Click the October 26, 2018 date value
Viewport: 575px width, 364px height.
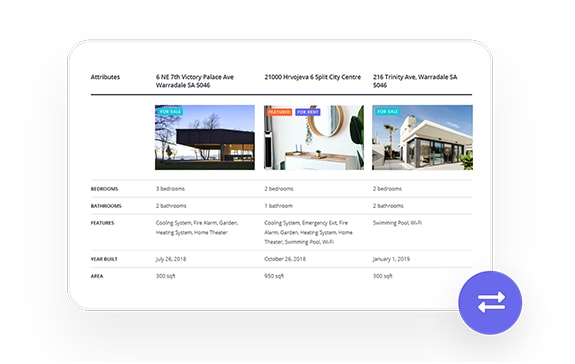click(285, 259)
